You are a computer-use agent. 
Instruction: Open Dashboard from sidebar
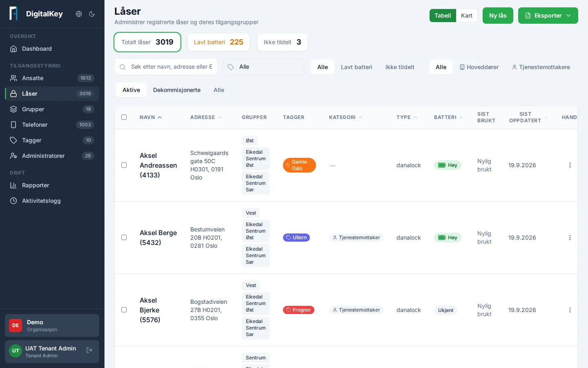52,49
